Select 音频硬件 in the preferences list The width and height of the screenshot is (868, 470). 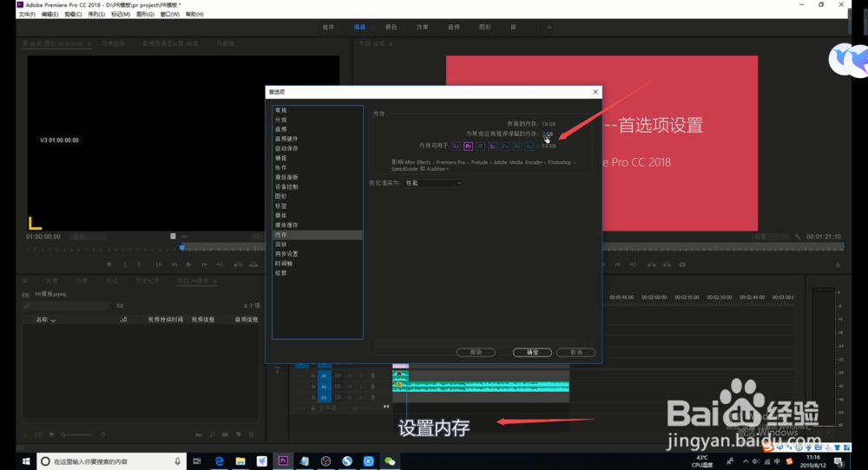point(286,139)
